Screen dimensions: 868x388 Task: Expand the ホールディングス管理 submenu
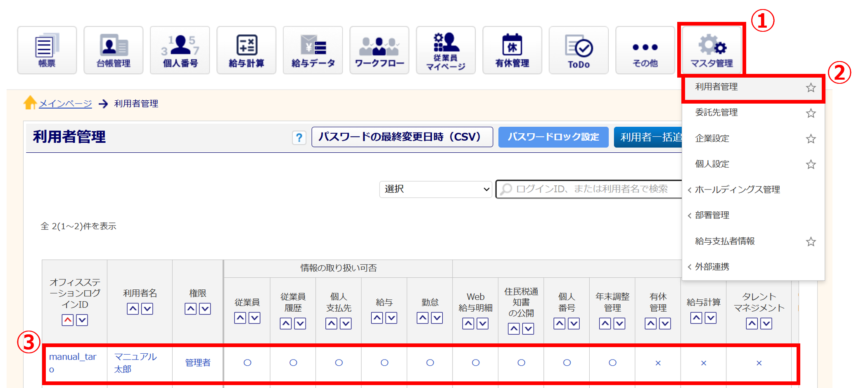click(x=737, y=190)
